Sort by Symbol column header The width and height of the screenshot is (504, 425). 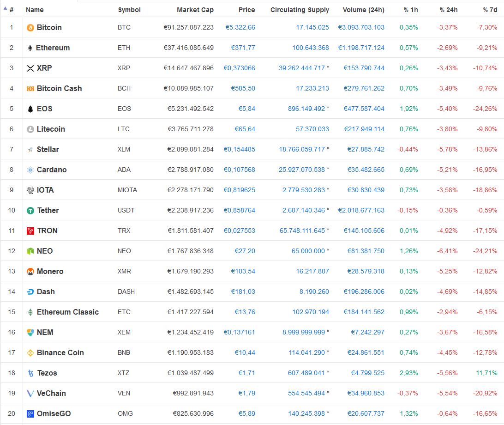(x=129, y=10)
